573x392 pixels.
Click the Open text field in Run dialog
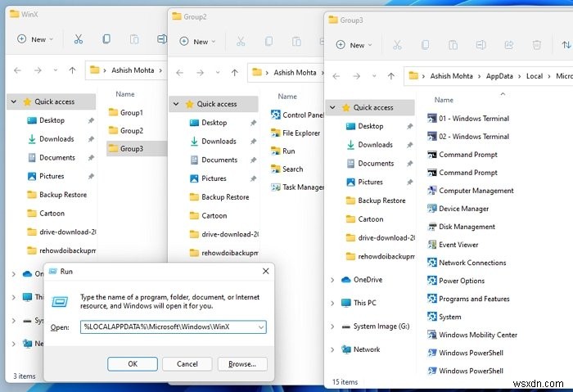174,327
